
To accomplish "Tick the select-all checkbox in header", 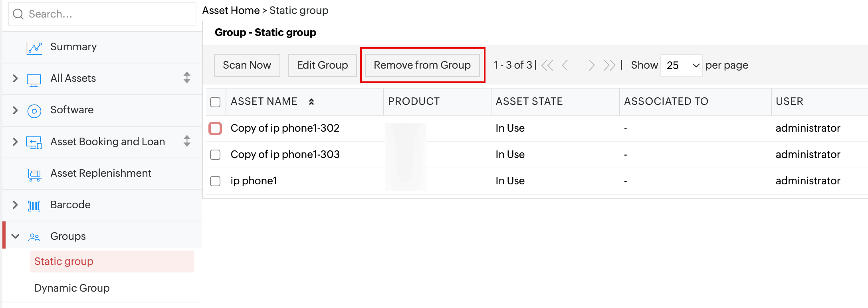I will pos(215,102).
